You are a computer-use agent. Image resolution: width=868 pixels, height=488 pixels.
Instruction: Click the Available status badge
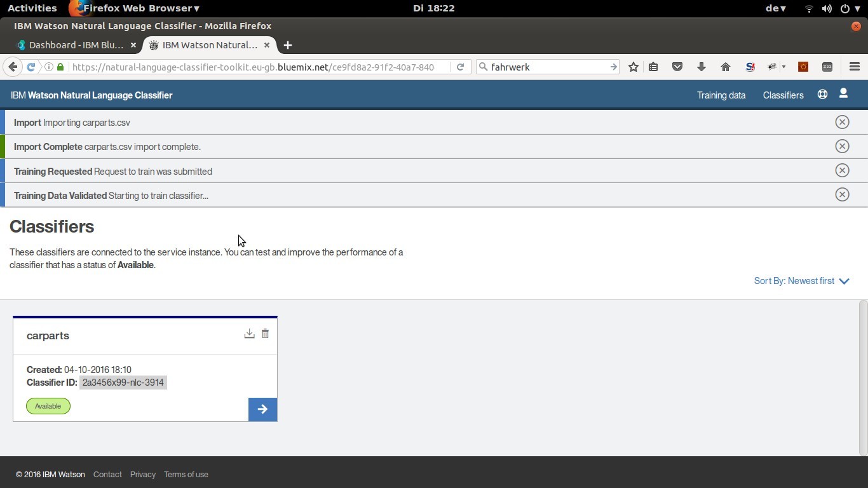pyautogui.click(x=48, y=406)
